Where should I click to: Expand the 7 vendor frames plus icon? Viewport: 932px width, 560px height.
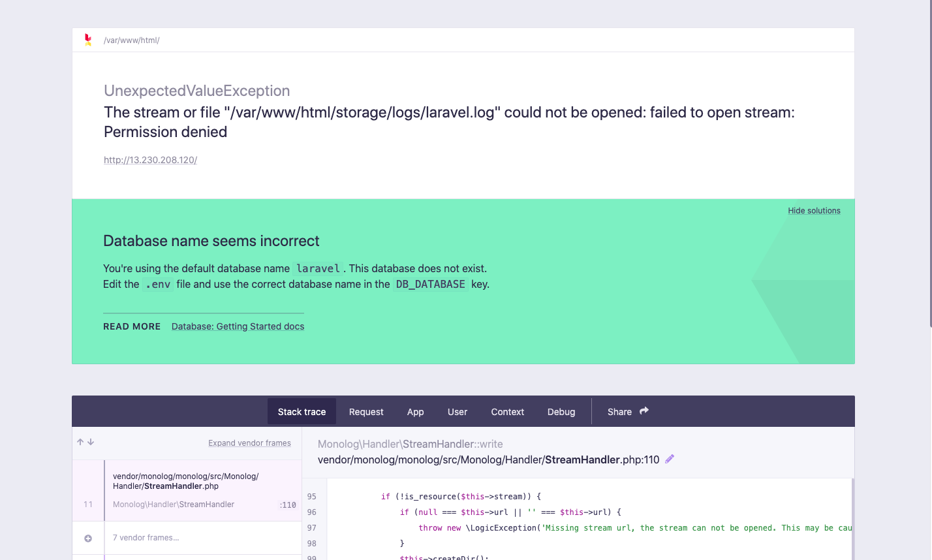click(88, 538)
